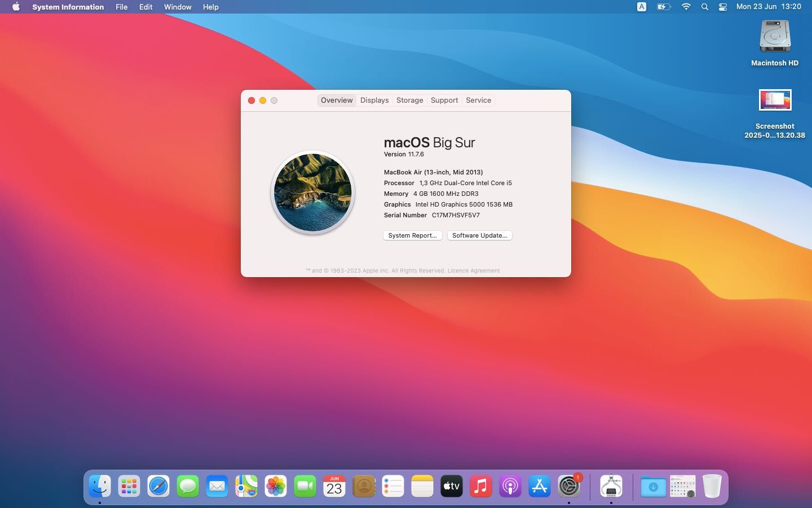This screenshot has width=812, height=508.
Task: Open the File menu
Action: click(x=121, y=7)
